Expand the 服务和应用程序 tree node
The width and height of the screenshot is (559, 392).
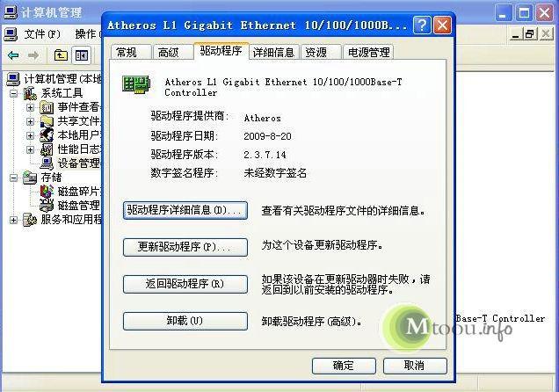13,220
